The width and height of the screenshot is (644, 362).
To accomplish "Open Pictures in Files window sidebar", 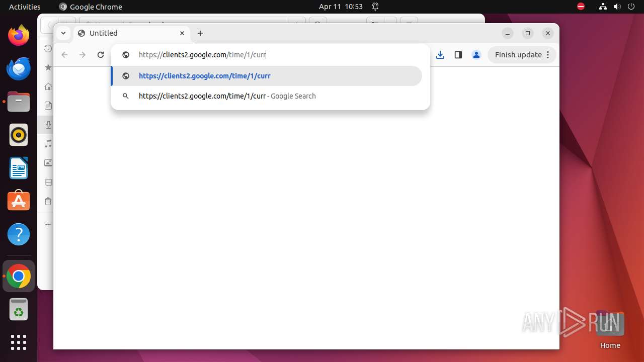I will (48, 163).
